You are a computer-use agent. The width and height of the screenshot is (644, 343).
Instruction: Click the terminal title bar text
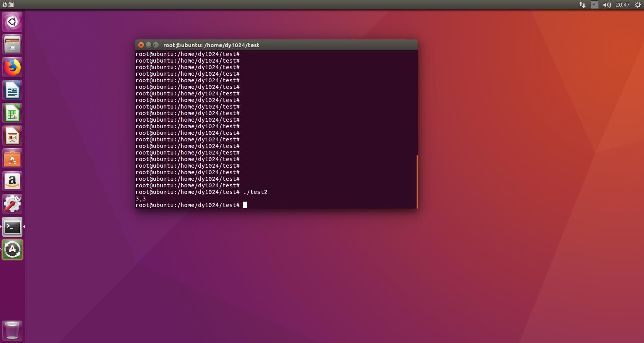click(211, 45)
